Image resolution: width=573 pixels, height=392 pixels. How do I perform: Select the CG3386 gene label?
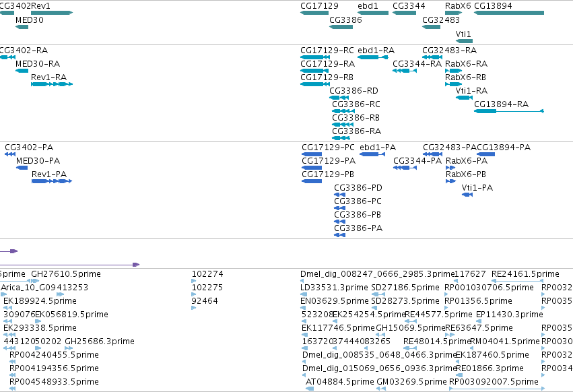(345, 20)
